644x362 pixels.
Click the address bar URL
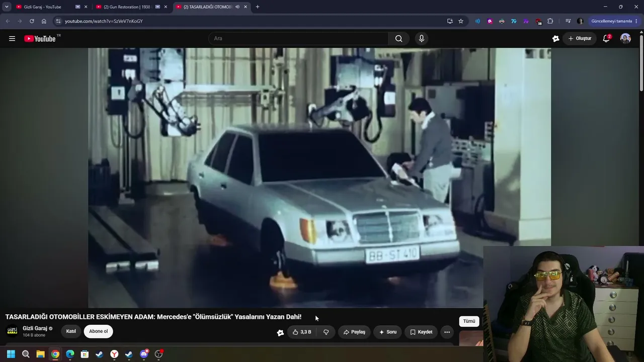(x=104, y=21)
